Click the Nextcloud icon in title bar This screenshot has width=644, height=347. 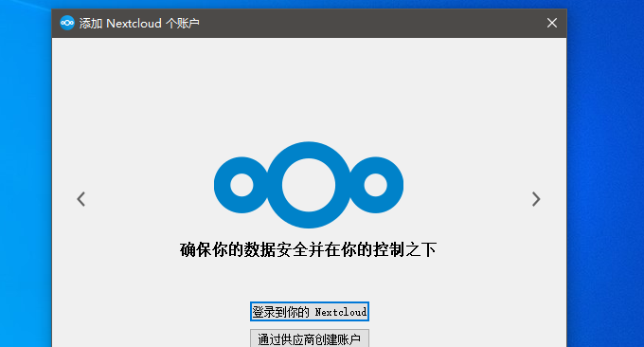pyautogui.click(x=67, y=23)
